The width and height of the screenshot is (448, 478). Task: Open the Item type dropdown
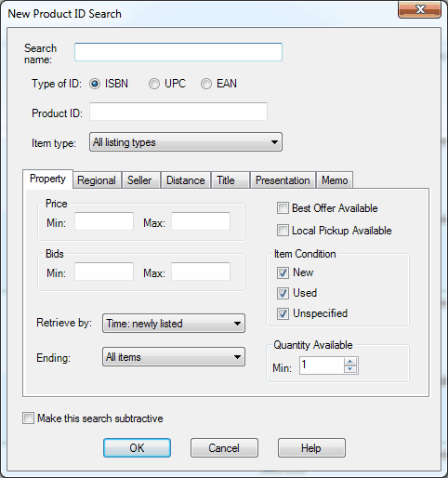[x=186, y=142]
